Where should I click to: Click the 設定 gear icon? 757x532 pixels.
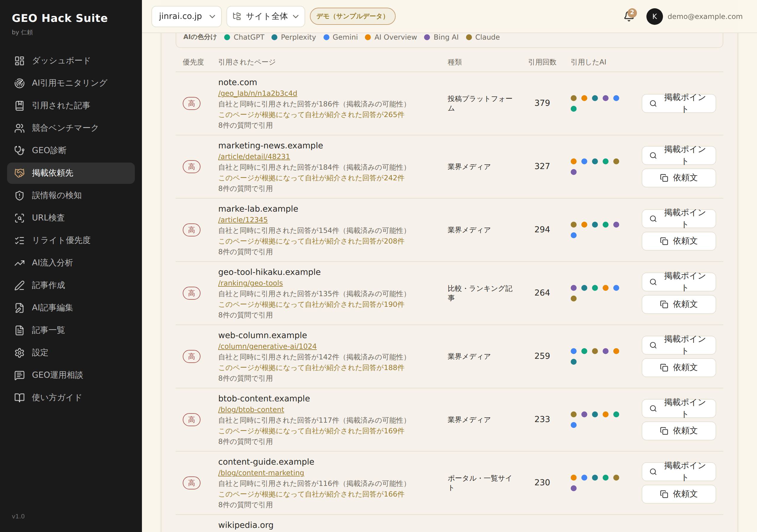coord(20,353)
